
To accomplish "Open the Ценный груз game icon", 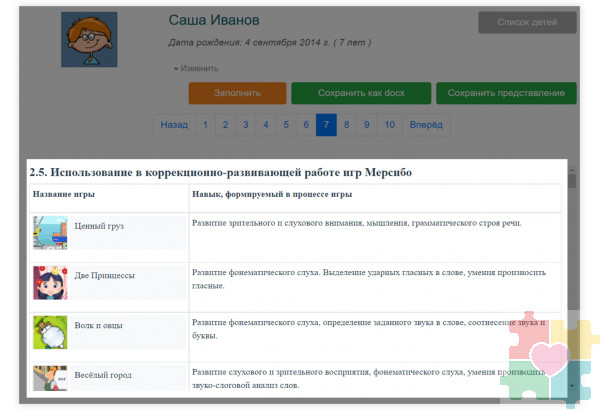I will [x=50, y=232].
